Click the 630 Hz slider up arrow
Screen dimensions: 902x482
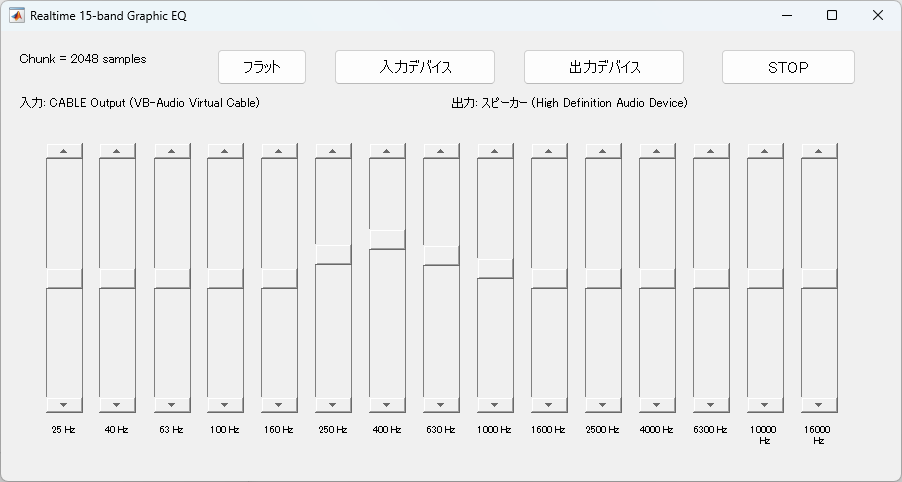coord(441,151)
